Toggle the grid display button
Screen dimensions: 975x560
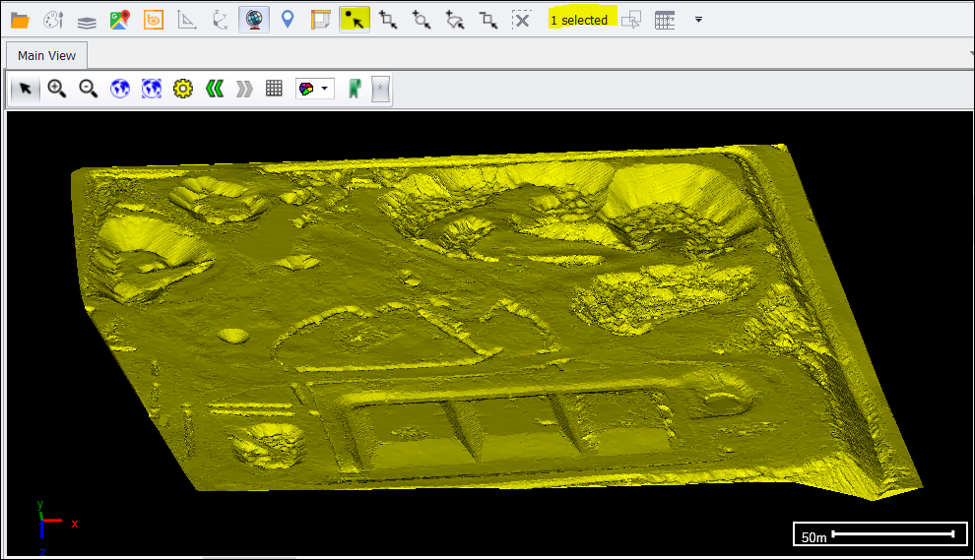[x=274, y=89]
